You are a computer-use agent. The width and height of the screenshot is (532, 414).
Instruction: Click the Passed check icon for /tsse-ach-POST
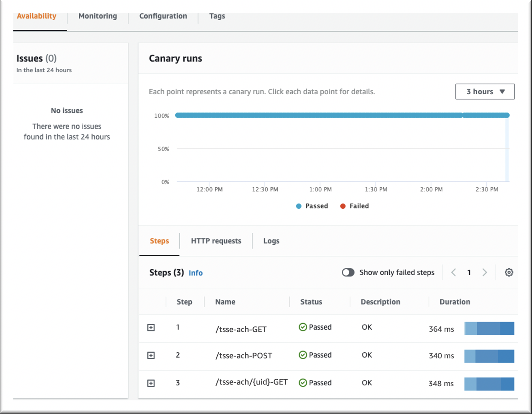[303, 355]
